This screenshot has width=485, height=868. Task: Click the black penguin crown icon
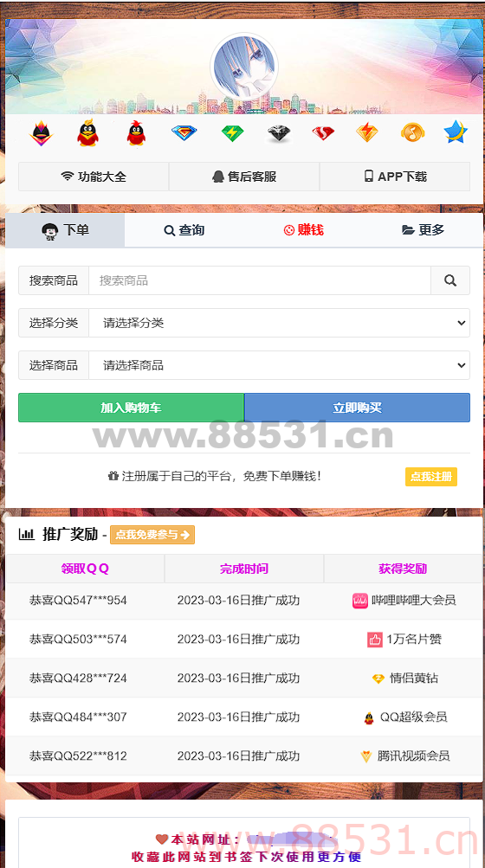[41, 133]
